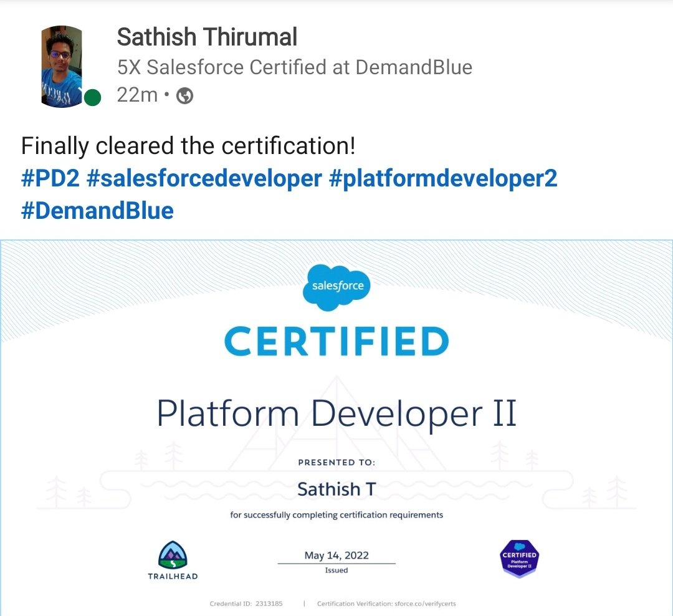
Task: Open Sathish Thirumal's profile photo
Action: click(61, 67)
